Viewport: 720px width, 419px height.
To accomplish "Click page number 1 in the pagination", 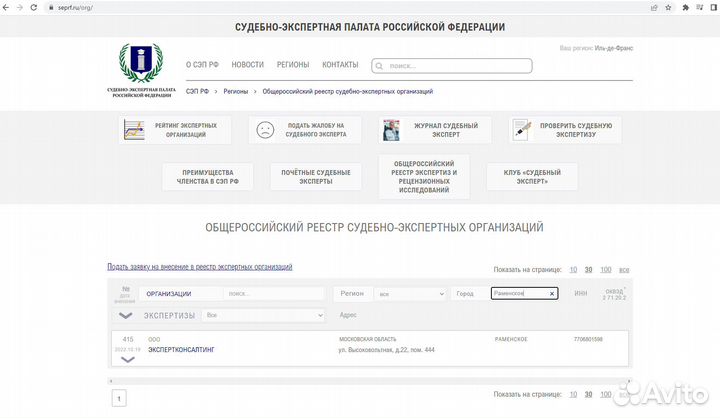I will (x=119, y=398).
